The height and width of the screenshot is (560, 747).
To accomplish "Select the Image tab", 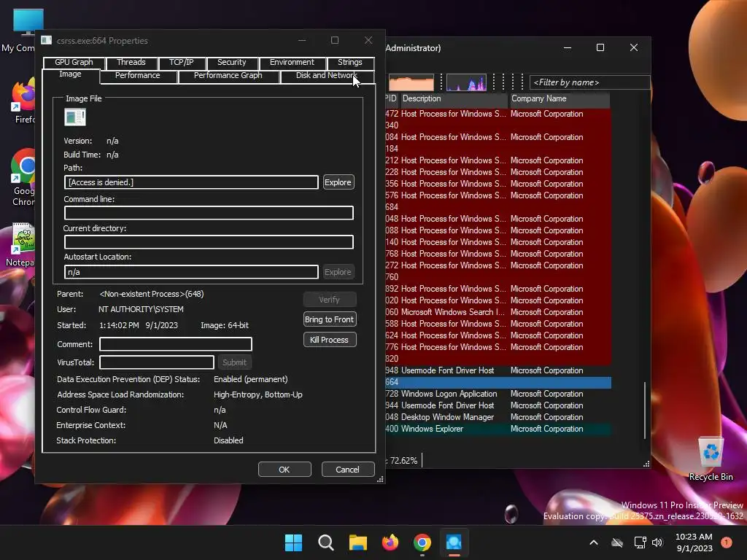I will (x=71, y=75).
